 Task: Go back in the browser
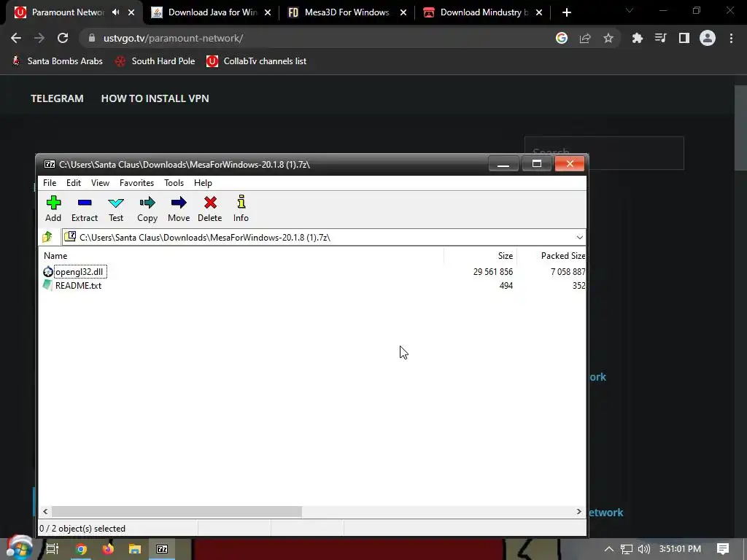pyautogui.click(x=16, y=38)
